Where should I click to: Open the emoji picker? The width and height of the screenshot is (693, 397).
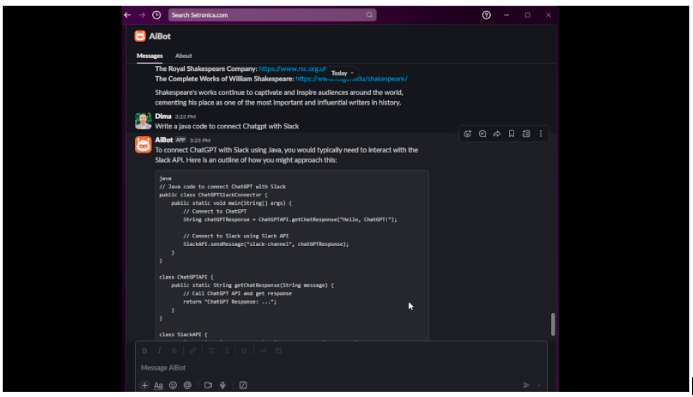(173, 385)
